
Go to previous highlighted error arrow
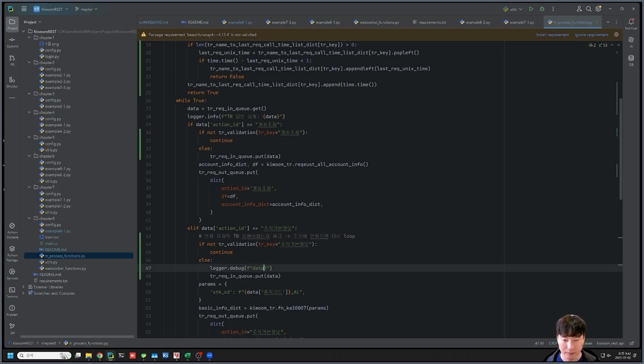click(612, 45)
